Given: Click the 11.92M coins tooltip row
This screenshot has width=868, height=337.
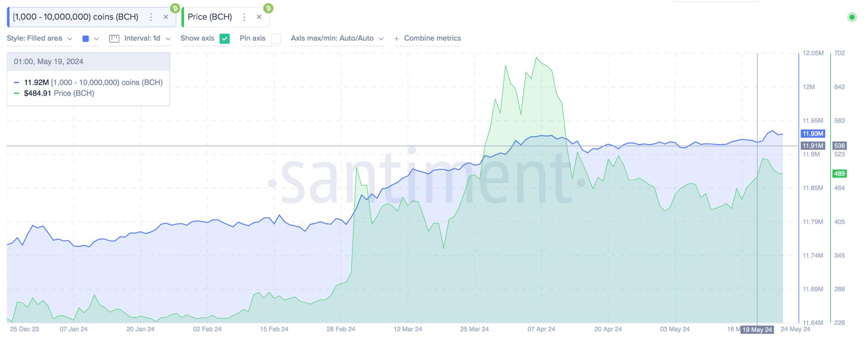Looking at the screenshot, I should pos(89,82).
